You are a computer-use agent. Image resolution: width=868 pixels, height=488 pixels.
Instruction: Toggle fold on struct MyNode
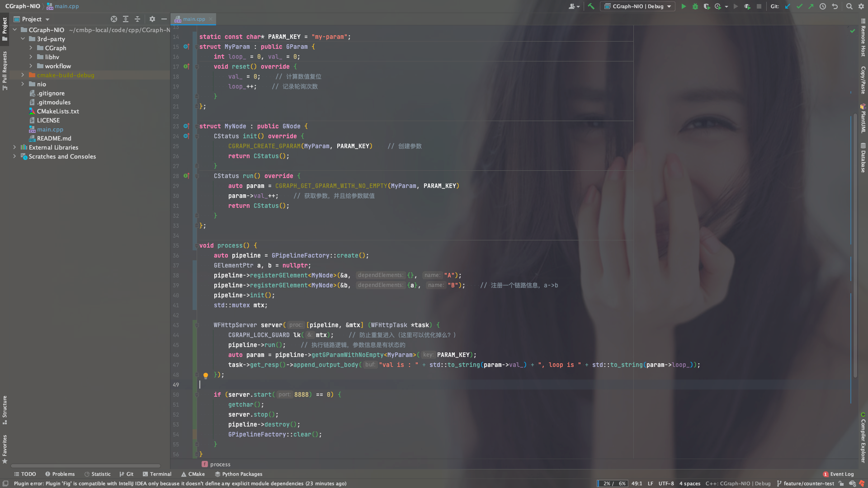(197, 126)
